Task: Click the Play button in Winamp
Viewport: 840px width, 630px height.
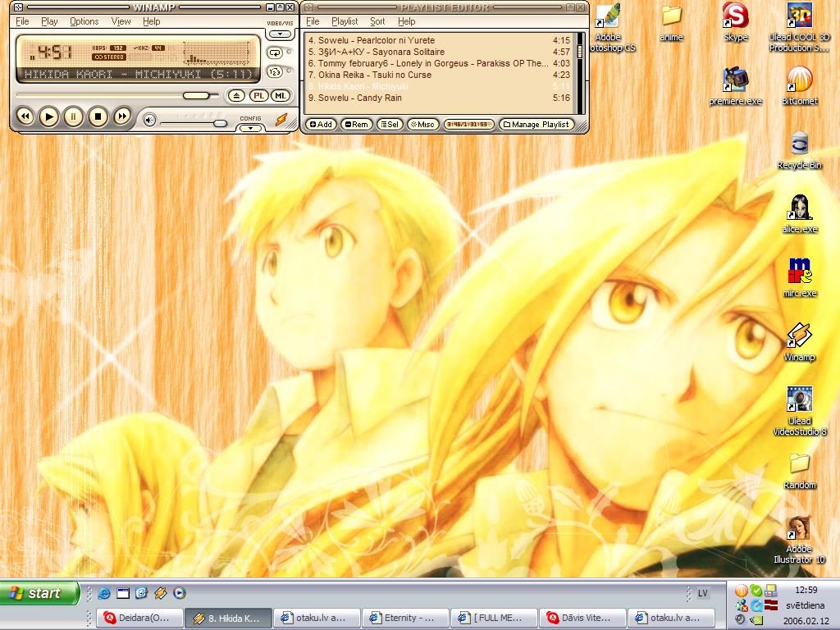Action: tap(48, 116)
